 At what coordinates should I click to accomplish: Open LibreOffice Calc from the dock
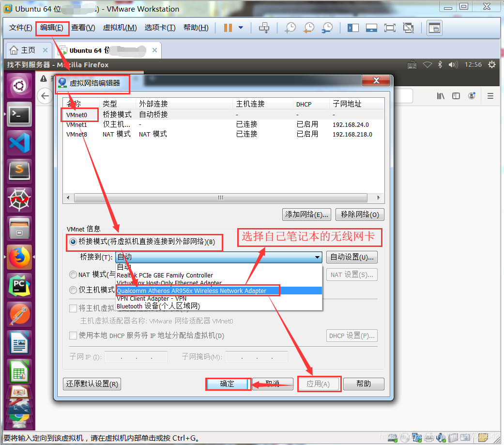coord(19,371)
